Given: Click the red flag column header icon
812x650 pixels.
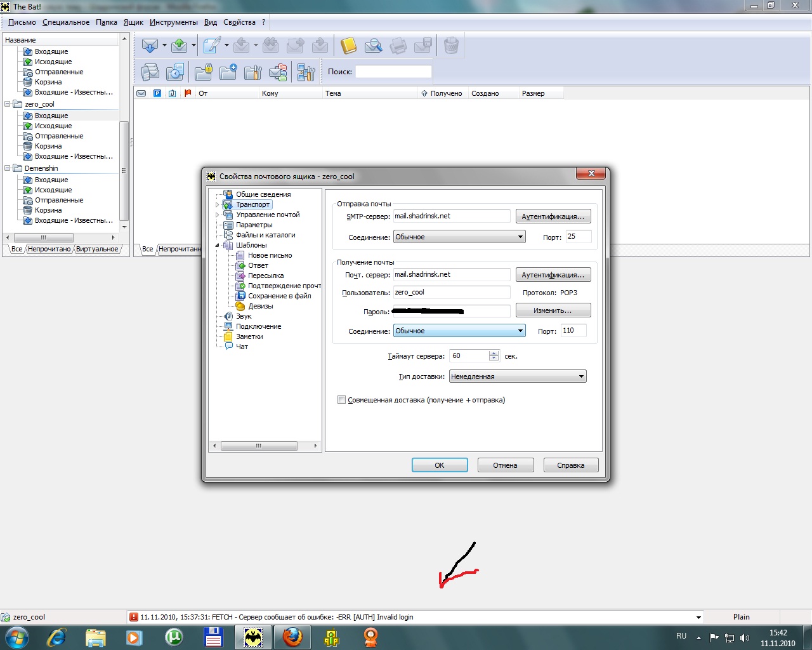Looking at the screenshot, I should [188, 93].
